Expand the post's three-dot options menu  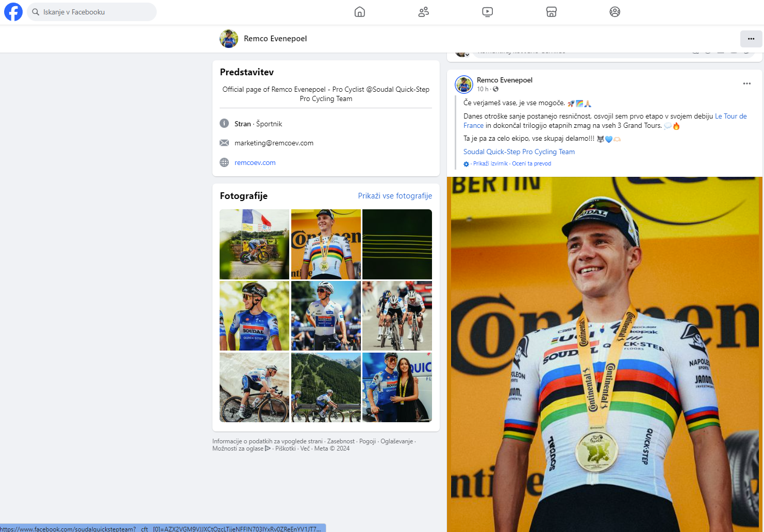(x=747, y=84)
